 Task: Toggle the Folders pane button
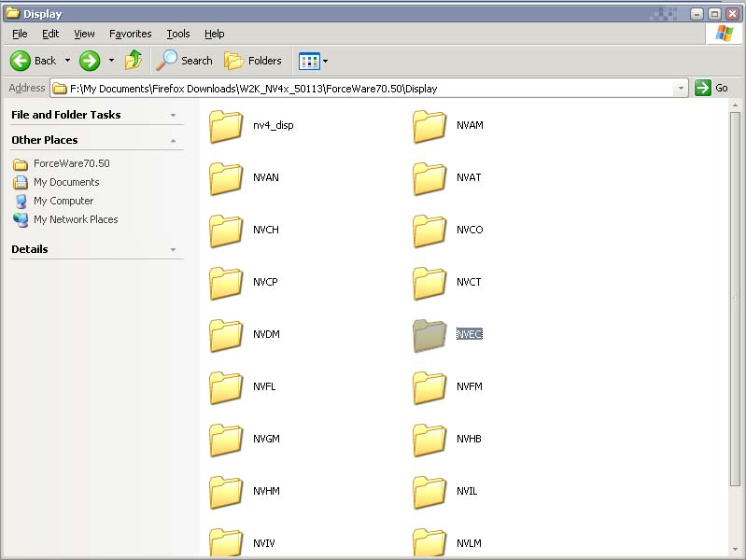click(253, 61)
